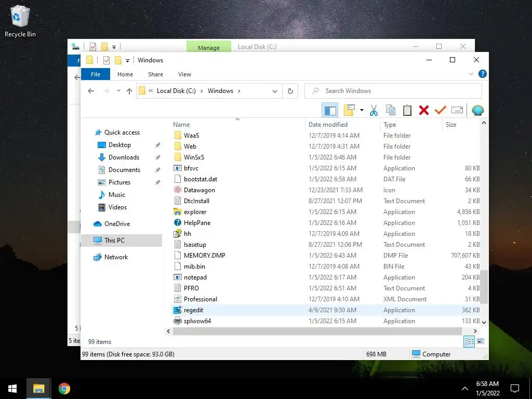Go up one level with Up arrow
The height and width of the screenshot is (399, 532).
(129, 91)
